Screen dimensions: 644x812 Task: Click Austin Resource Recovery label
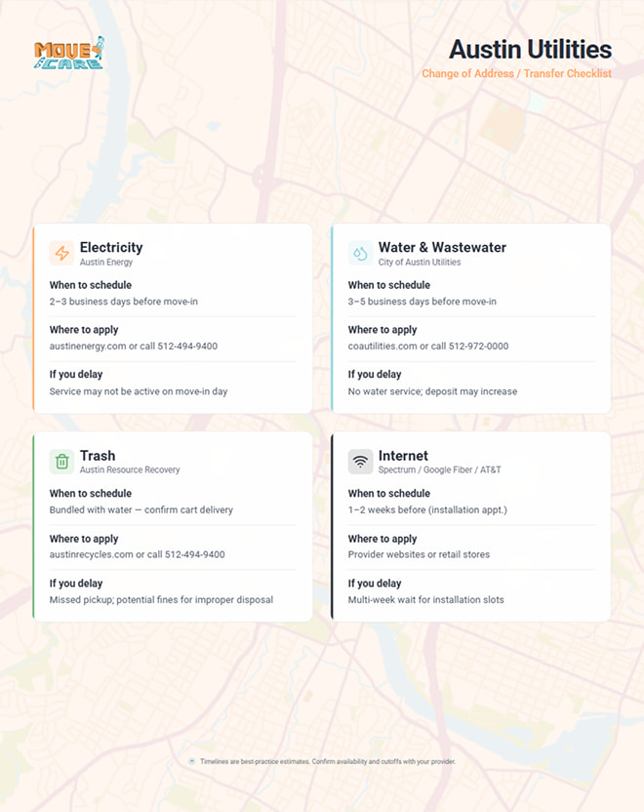click(130, 469)
